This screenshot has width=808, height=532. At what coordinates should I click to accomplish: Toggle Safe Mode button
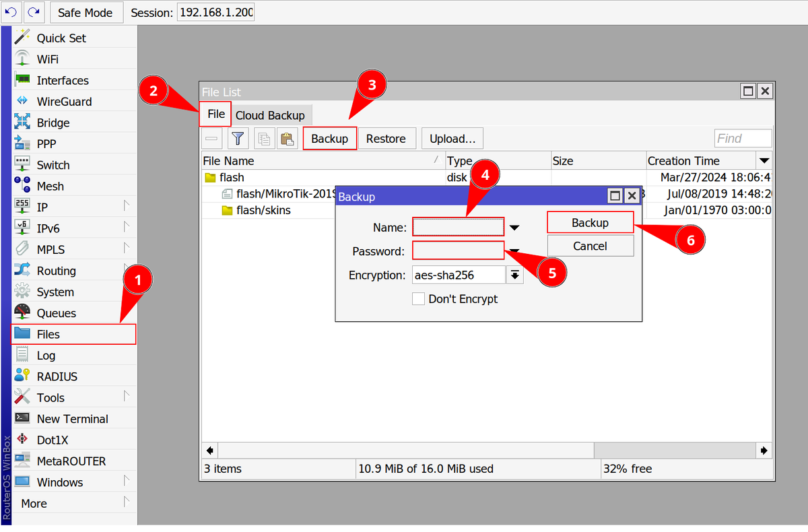coord(86,12)
